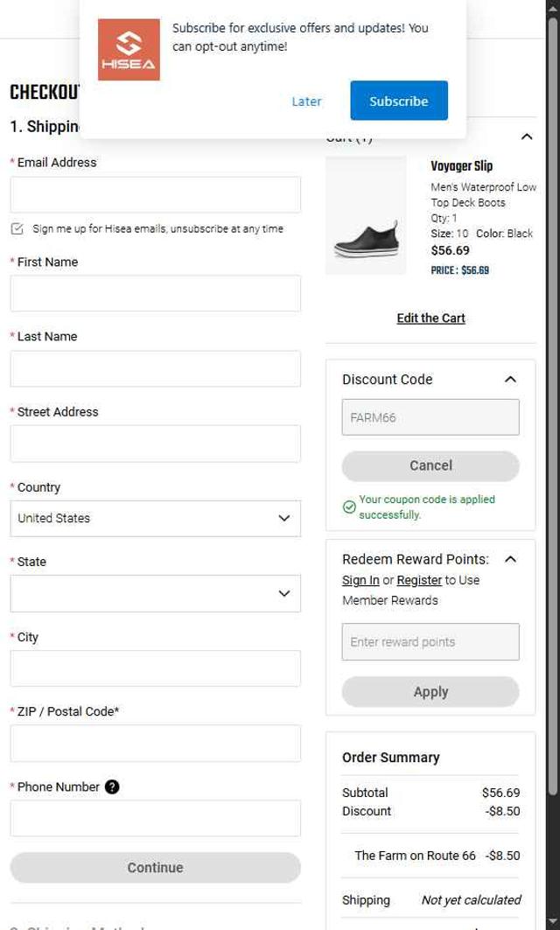
Task: Click 'Not yet calculated' shipping text
Action: pyautogui.click(x=471, y=900)
